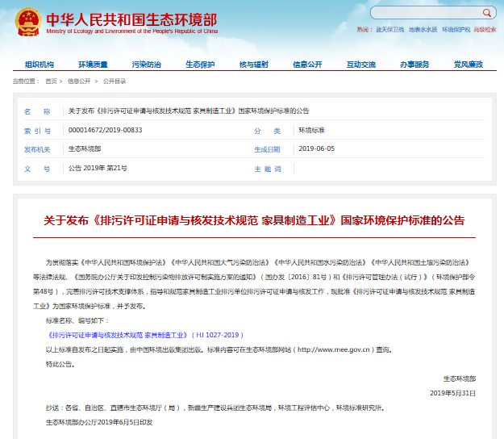Viewport: 504px width, 439px height.
Task: Open the 环境质量 menu
Action: tap(93, 64)
